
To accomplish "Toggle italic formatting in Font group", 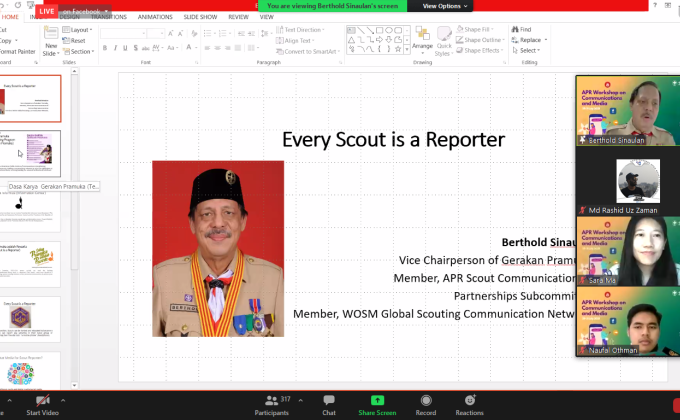I will pyautogui.click(x=116, y=48).
